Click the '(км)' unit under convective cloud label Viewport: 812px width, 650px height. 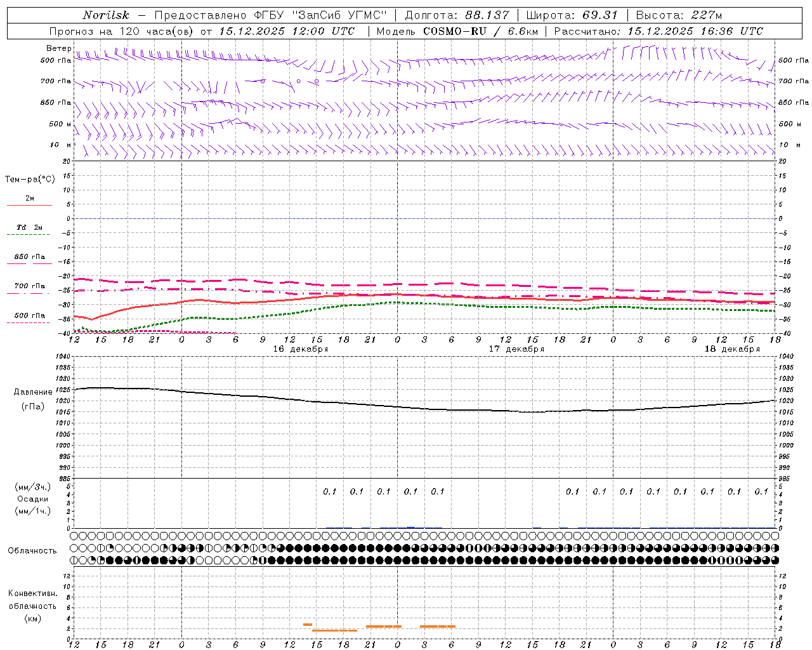(32, 618)
